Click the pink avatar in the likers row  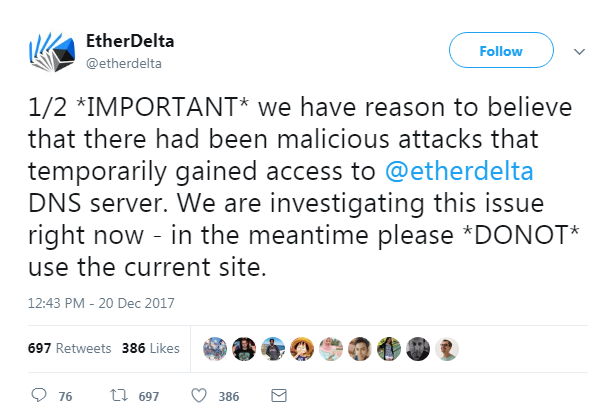331,348
